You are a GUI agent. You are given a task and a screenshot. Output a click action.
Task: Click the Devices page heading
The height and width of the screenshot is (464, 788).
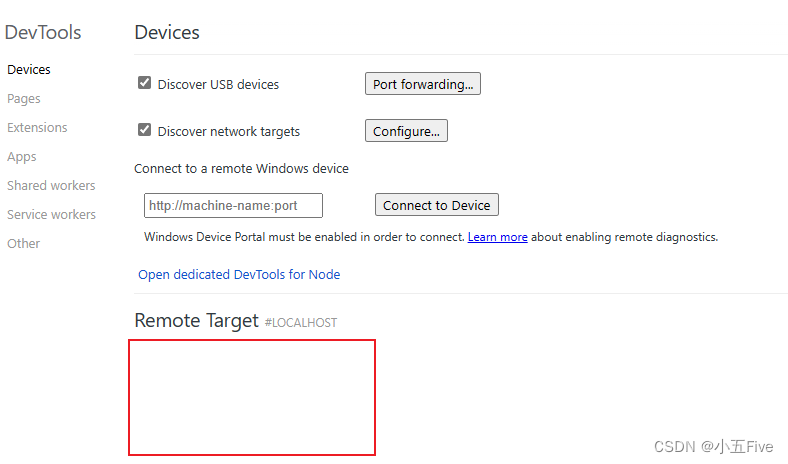[x=167, y=33]
